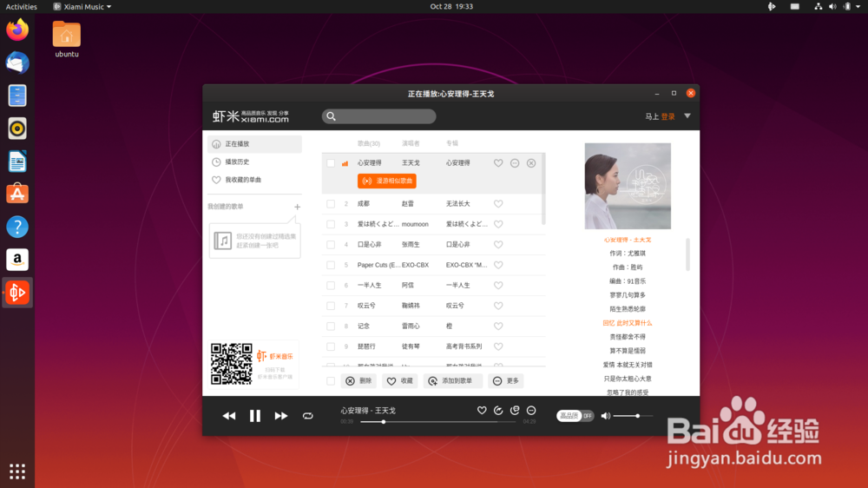Click 添加到歌单 button
868x488 pixels.
pyautogui.click(x=453, y=381)
